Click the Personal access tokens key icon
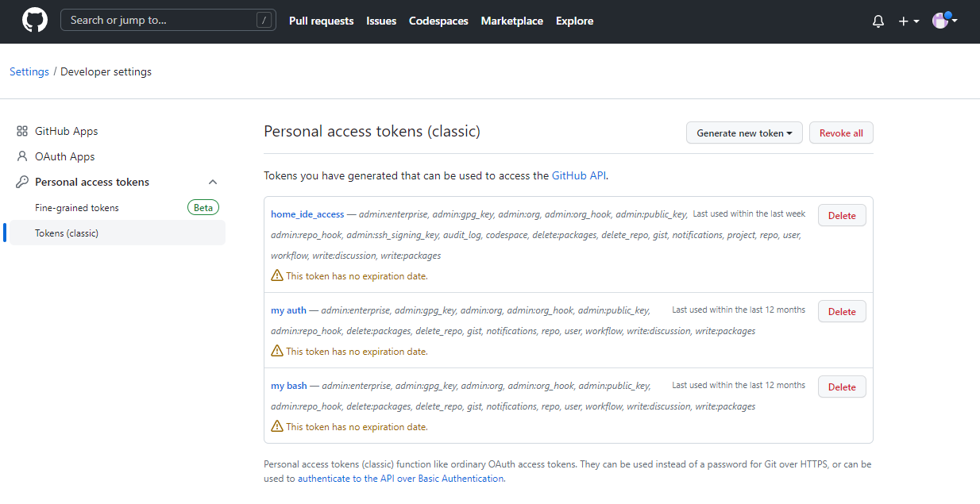Screen dimensions: 980x504 click(22, 182)
